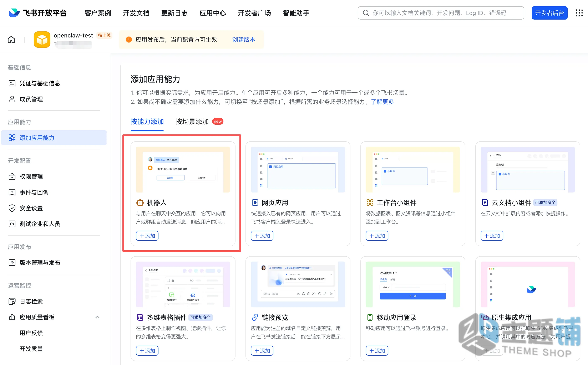Open 应用中心 in top navigation
The image size is (588, 365).
point(213,13)
